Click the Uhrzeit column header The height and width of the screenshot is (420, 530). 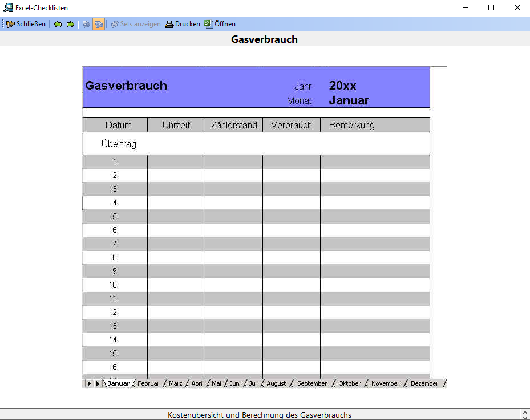(x=176, y=125)
